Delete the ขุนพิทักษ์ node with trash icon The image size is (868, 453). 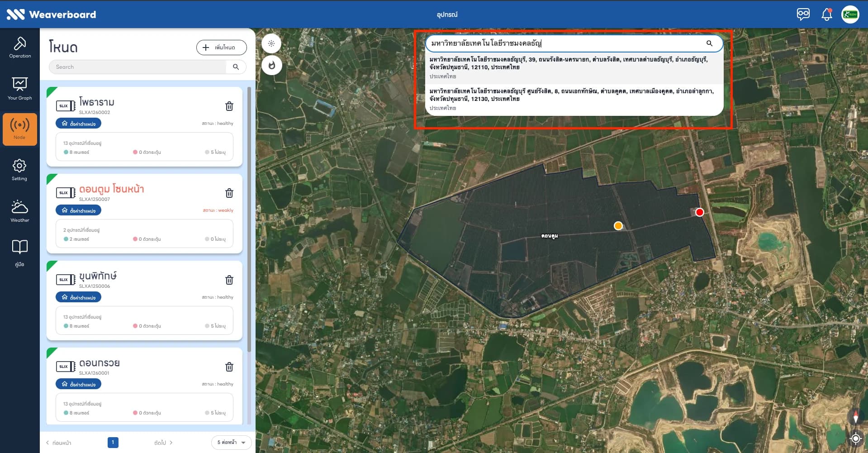[x=229, y=280]
